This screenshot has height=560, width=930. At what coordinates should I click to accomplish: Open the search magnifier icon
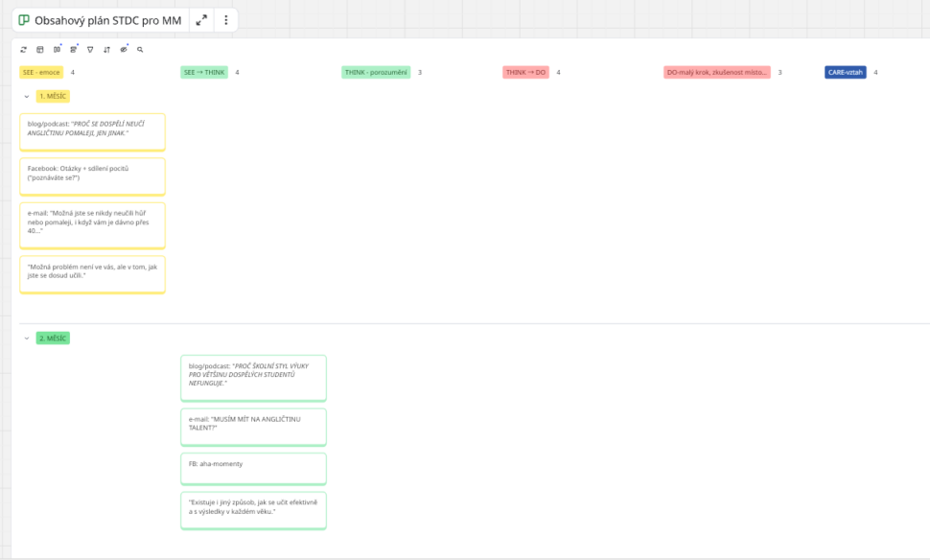140,49
